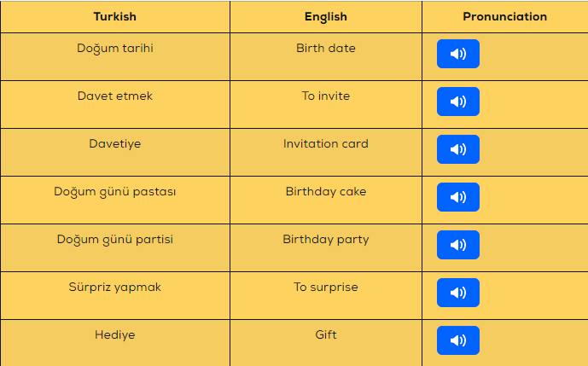
Task: Click the Turkish phrase Doğum günü partisi
Action: (114, 240)
